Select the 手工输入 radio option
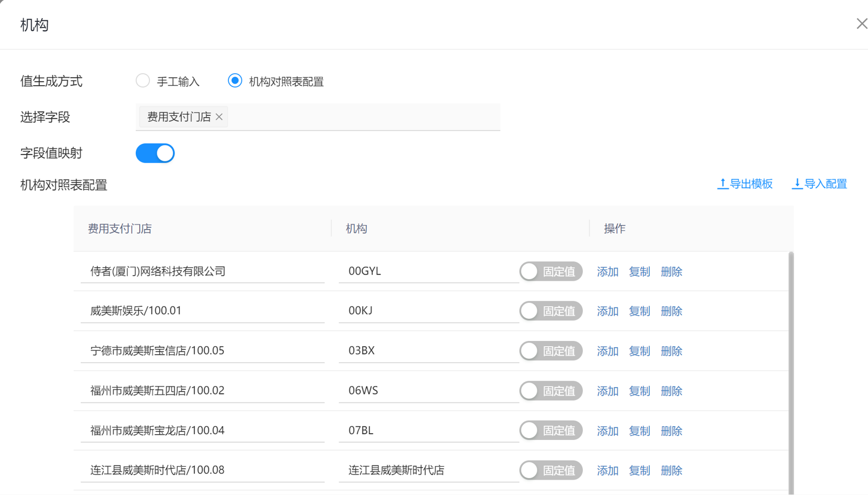This screenshot has width=868, height=495. click(143, 81)
